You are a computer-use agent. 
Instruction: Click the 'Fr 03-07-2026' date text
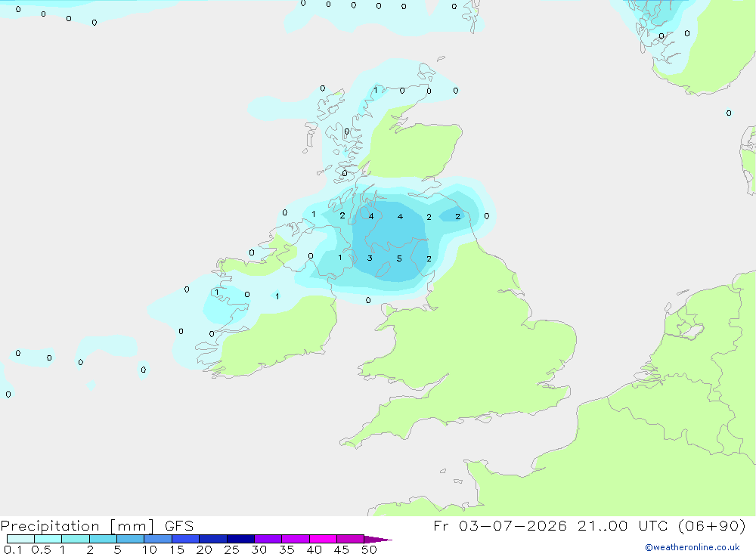pyautogui.click(x=500, y=525)
